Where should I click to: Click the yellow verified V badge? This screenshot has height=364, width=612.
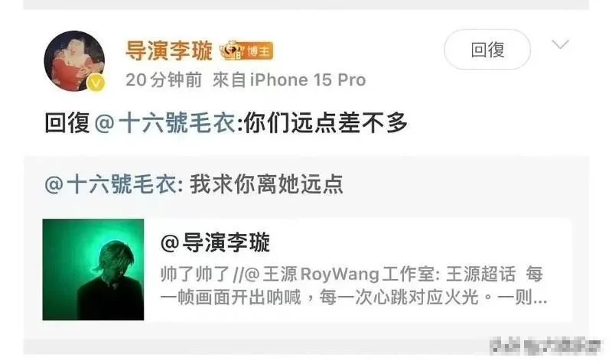[x=96, y=83]
